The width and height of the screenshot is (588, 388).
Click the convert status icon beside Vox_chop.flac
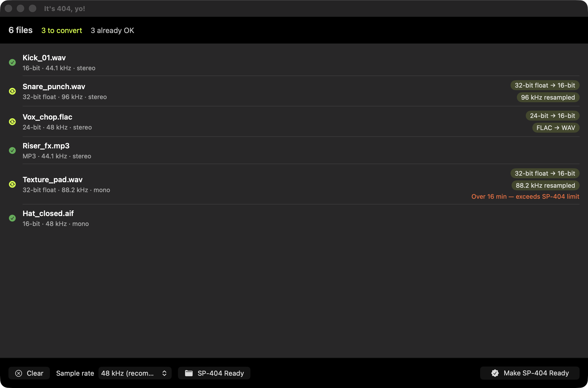click(x=12, y=122)
